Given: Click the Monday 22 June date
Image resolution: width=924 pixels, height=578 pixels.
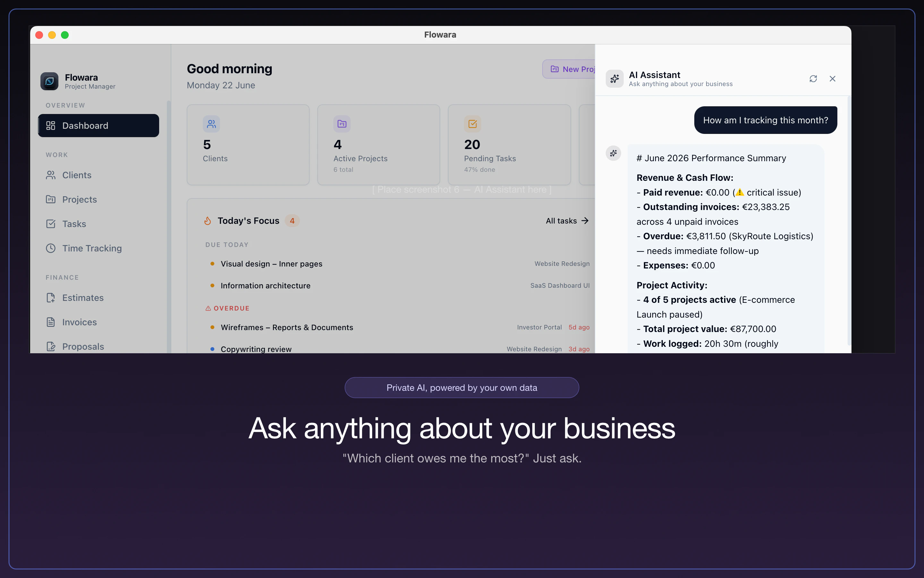Looking at the screenshot, I should coord(221,85).
